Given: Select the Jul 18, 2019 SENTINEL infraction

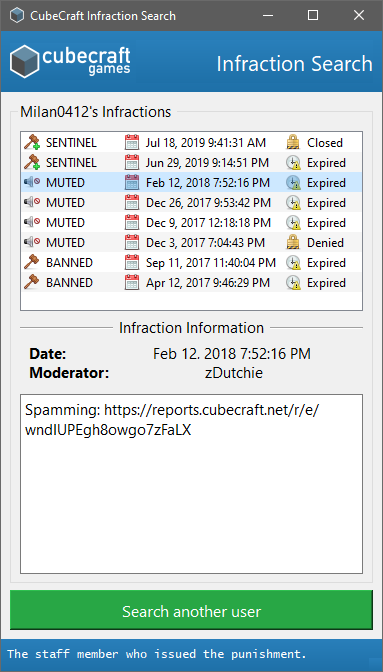Looking at the screenshot, I should point(191,142).
